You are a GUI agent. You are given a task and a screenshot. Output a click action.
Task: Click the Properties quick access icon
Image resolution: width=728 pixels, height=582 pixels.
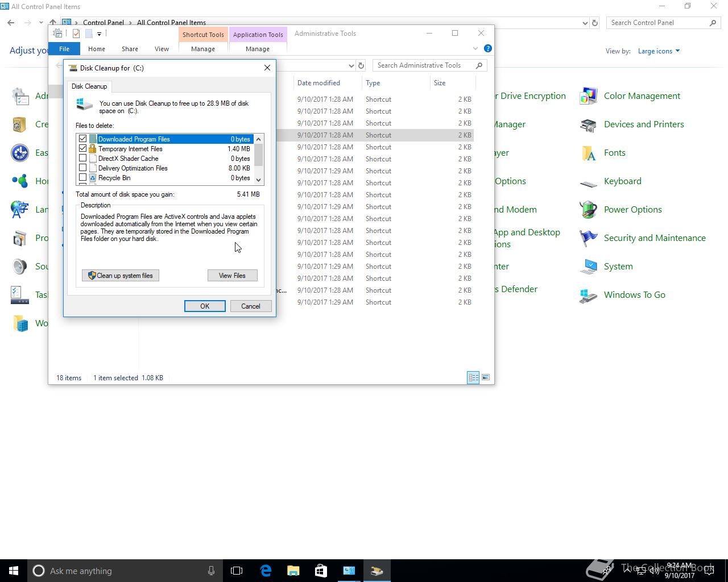tap(76, 34)
